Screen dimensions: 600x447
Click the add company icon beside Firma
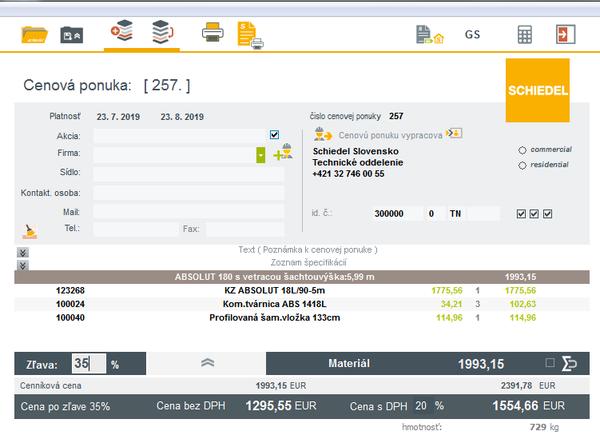282,153
